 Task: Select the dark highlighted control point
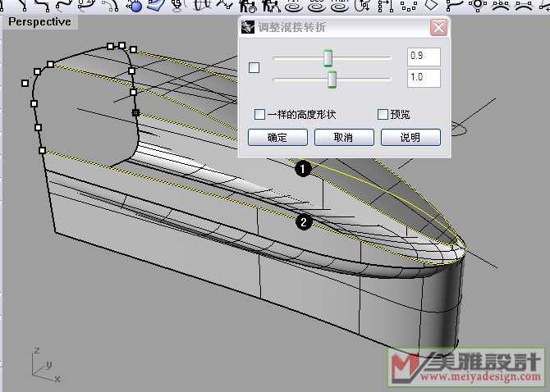coord(135,113)
